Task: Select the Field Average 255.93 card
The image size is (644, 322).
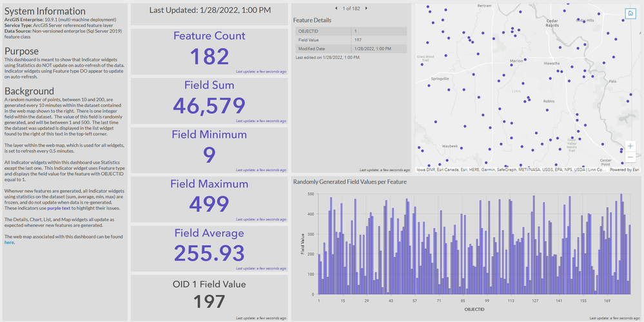Action: pos(209,249)
